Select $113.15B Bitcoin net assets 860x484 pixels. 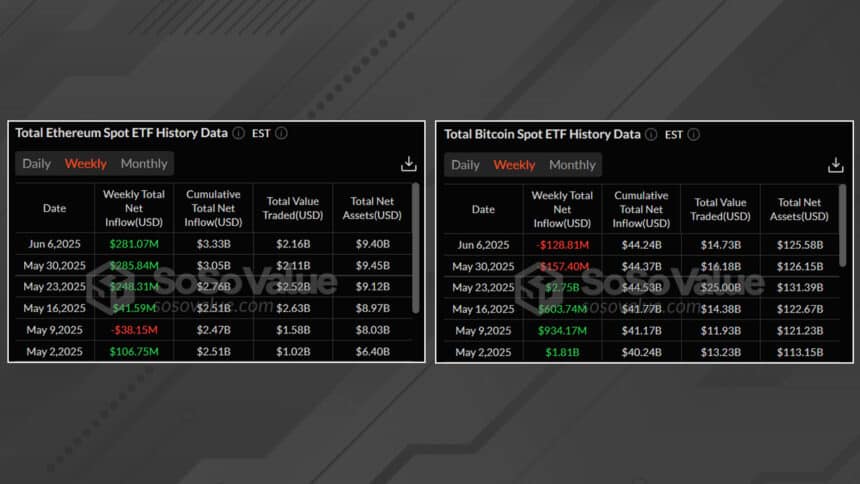point(800,352)
